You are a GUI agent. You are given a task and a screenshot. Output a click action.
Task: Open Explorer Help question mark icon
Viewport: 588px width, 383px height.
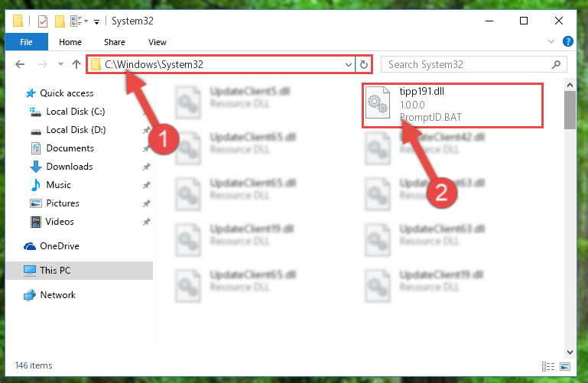coord(568,41)
